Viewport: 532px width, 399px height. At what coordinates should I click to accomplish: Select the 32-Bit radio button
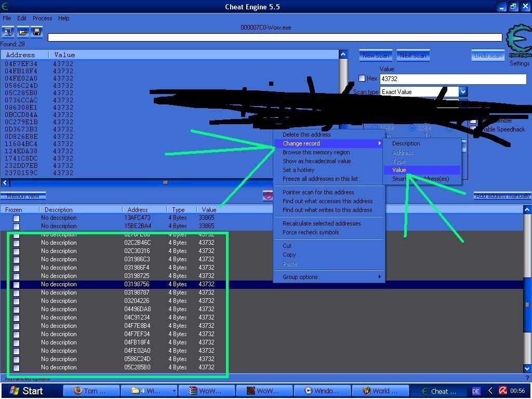[412, 128]
